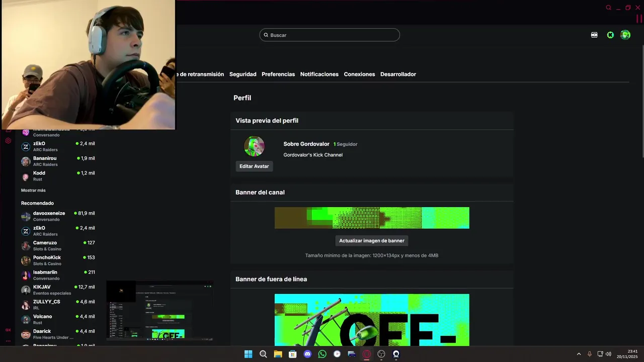Show hidden system tray icons

coord(579,354)
